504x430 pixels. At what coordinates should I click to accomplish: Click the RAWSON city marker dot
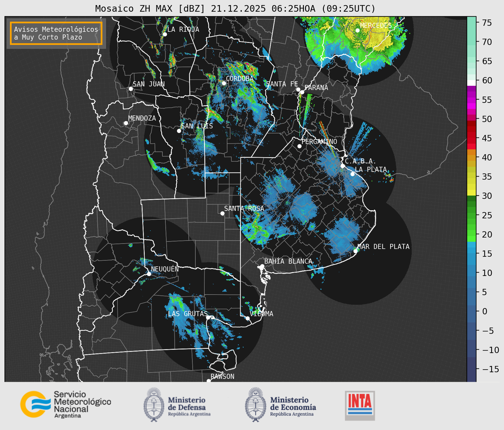209,381
